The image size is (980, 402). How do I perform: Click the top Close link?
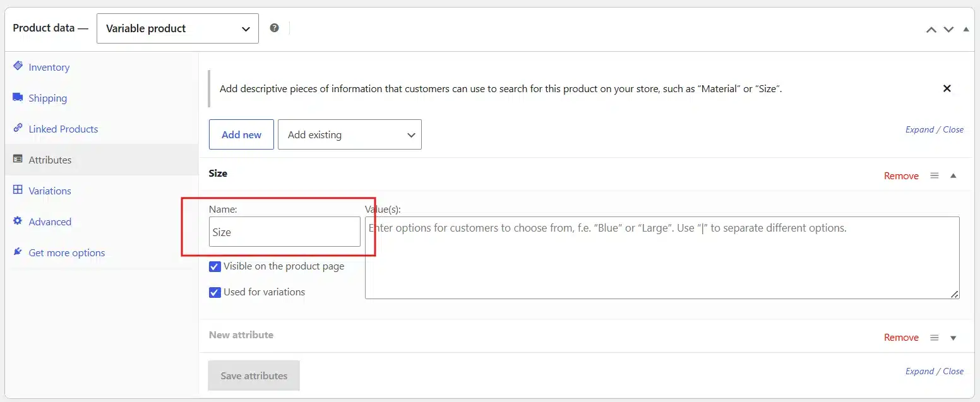[x=953, y=129]
